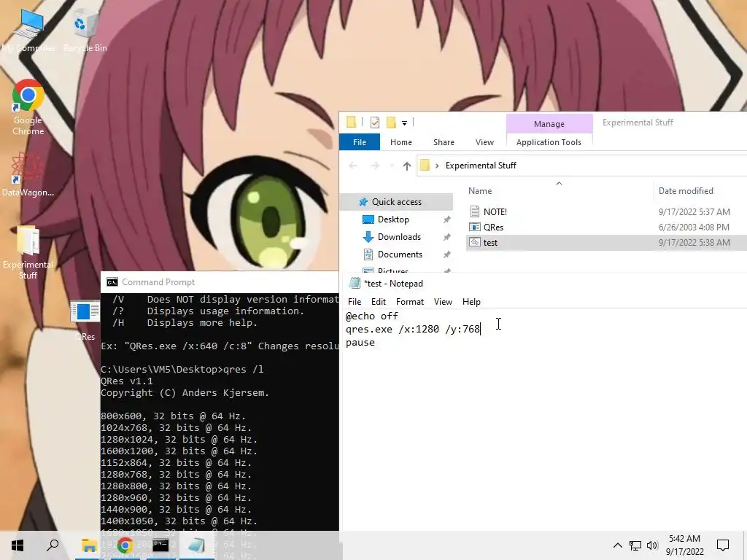The height and width of the screenshot is (560, 747).
Task: Click the Command Prompt title bar icon
Action: coord(112,282)
